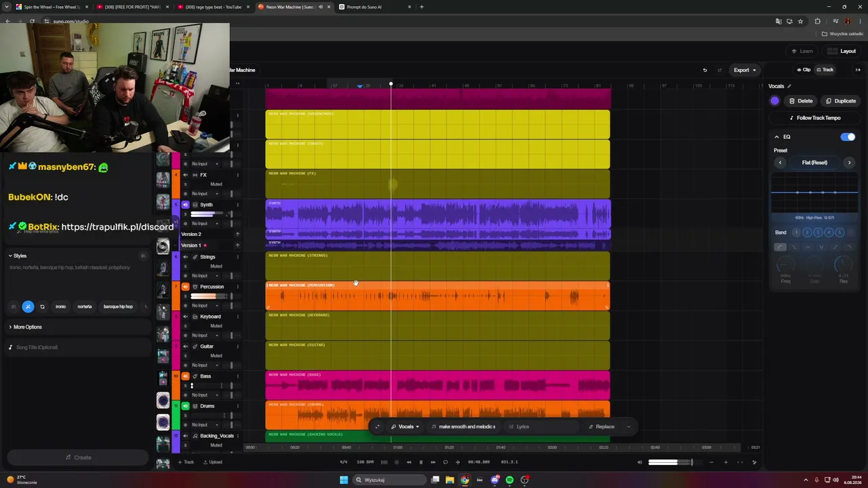Adjust the master volume slider
This screenshot has height=488, width=868.
coord(670,462)
